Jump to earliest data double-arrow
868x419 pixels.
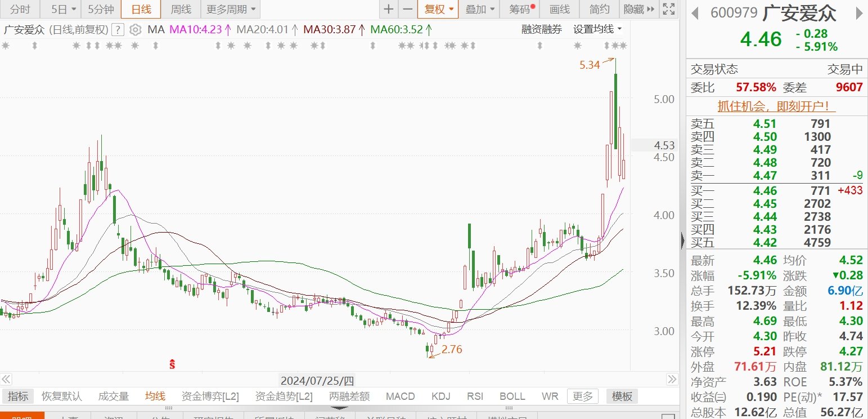(6, 379)
